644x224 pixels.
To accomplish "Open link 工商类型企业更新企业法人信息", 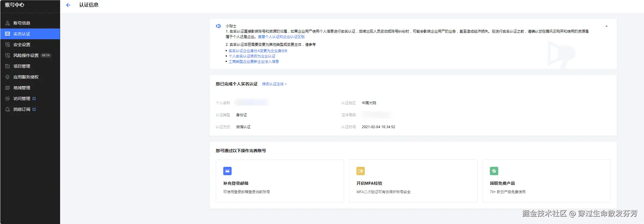I will click(x=254, y=62).
